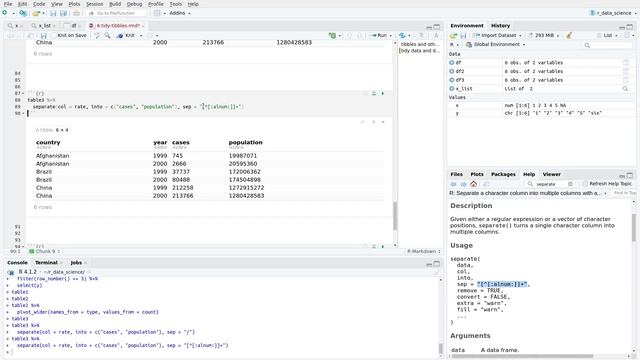Switch to Jobs tab
The height and width of the screenshot is (360, 640).
[x=76, y=263]
